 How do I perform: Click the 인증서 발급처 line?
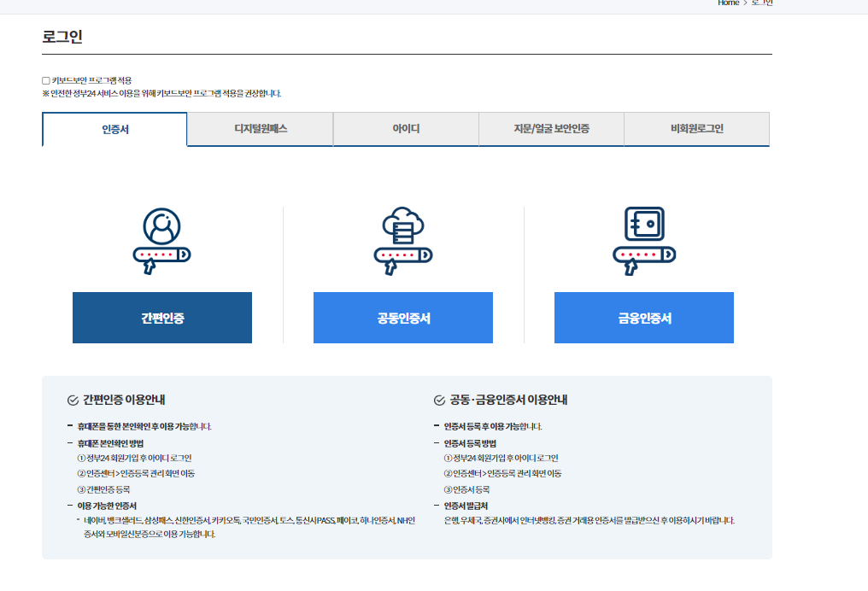pos(466,506)
